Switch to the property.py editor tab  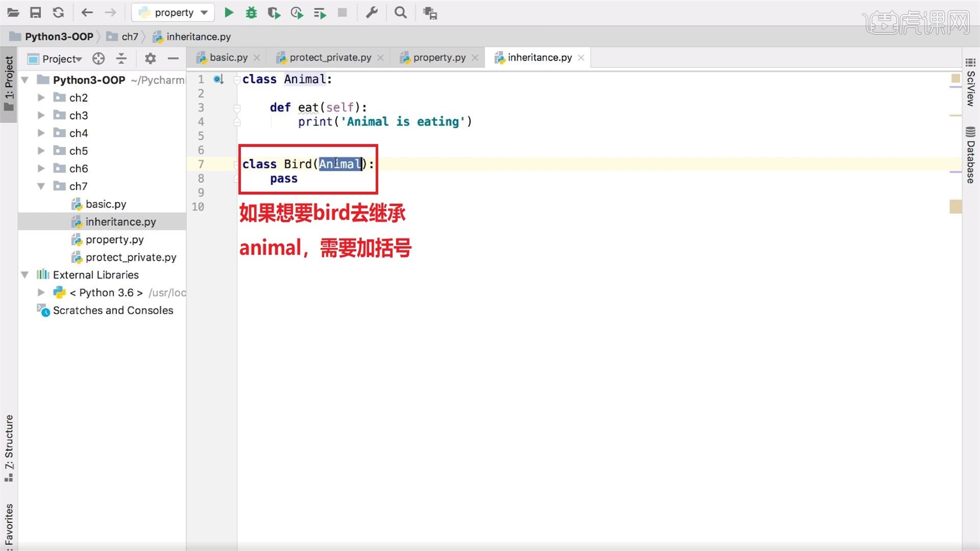tap(439, 57)
